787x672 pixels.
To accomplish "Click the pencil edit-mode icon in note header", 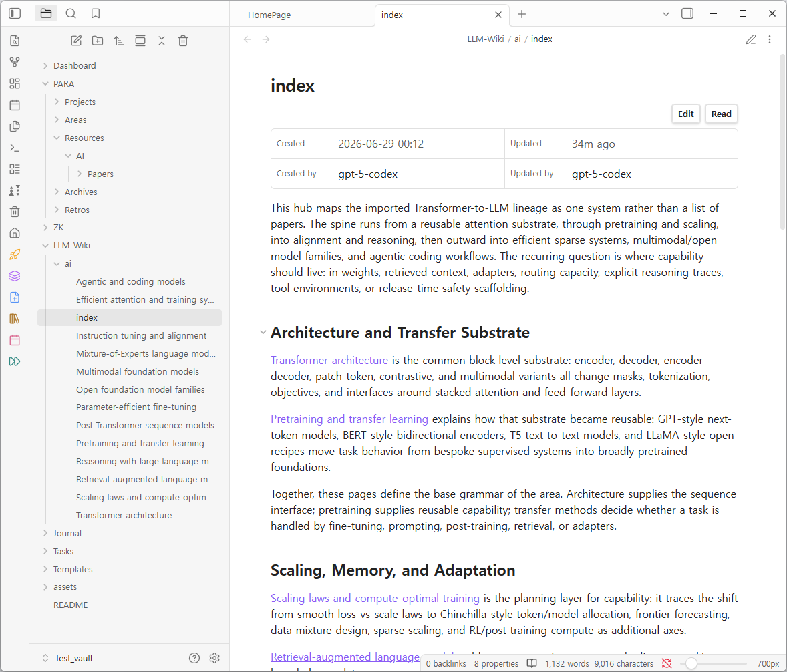I will point(750,39).
